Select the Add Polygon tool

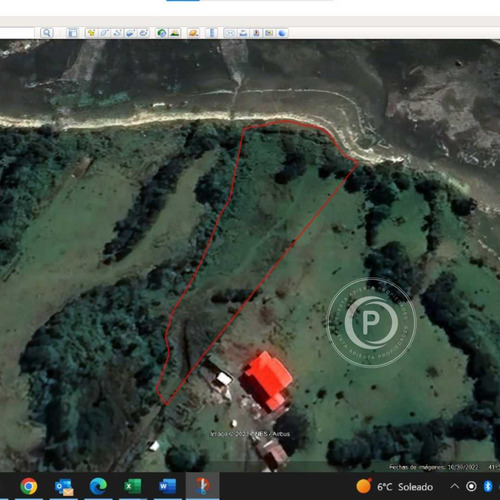click(104, 33)
